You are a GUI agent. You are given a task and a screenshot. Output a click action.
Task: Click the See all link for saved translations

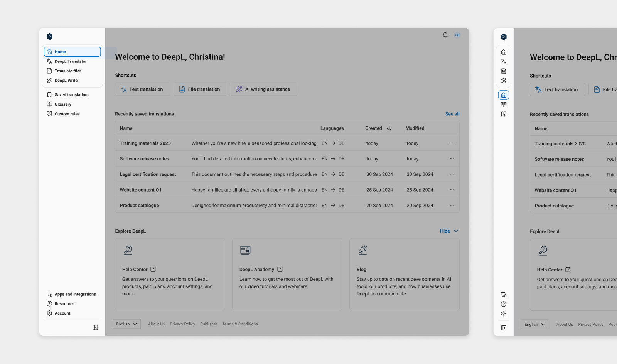452,114
